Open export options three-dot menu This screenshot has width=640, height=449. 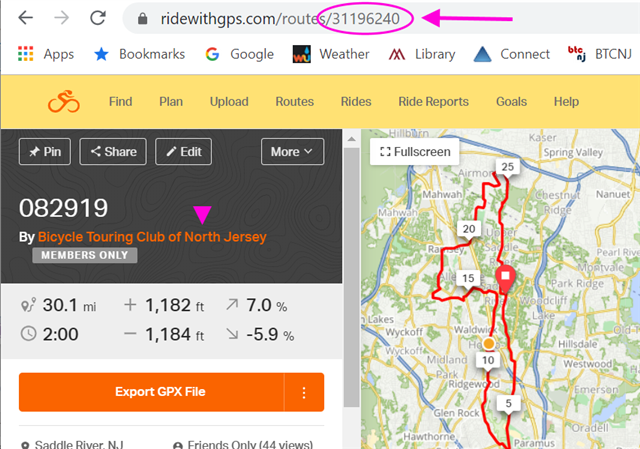tap(304, 392)
